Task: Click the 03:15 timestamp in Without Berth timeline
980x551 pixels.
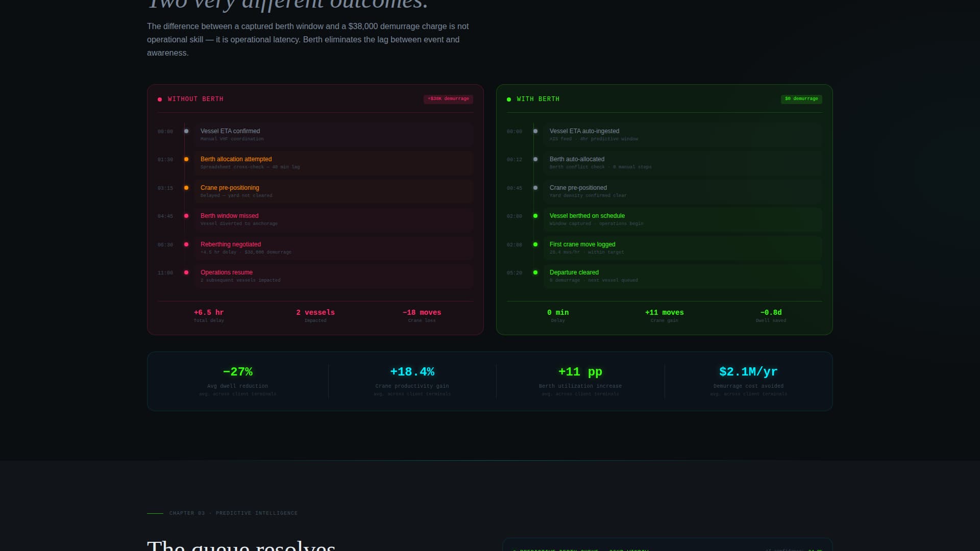Action: coord(165,188)
